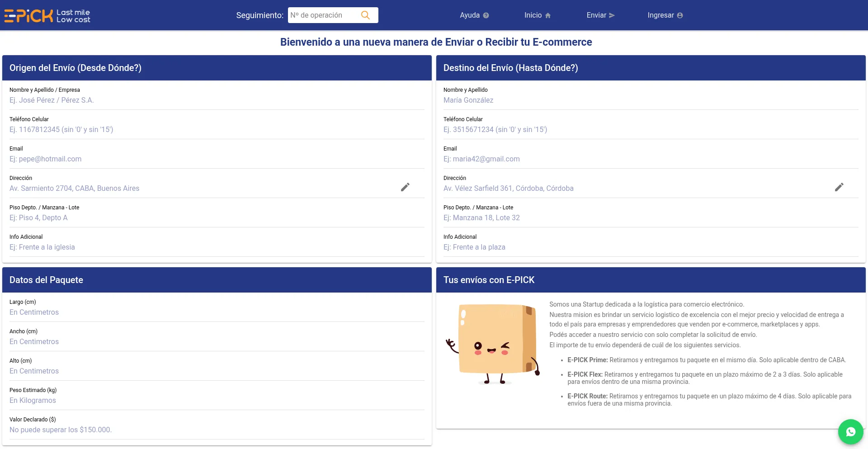
Task: Click the origin Dirección field
Action: pos(203,189)
